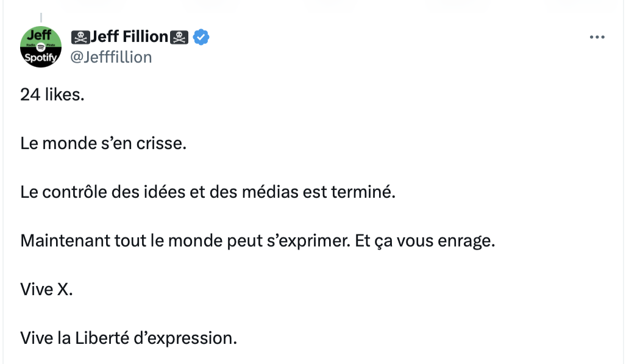
Task: Click the pirate flag emoji after Jeff Fillion
Action: pyautogui.click(x=179, y=37)
